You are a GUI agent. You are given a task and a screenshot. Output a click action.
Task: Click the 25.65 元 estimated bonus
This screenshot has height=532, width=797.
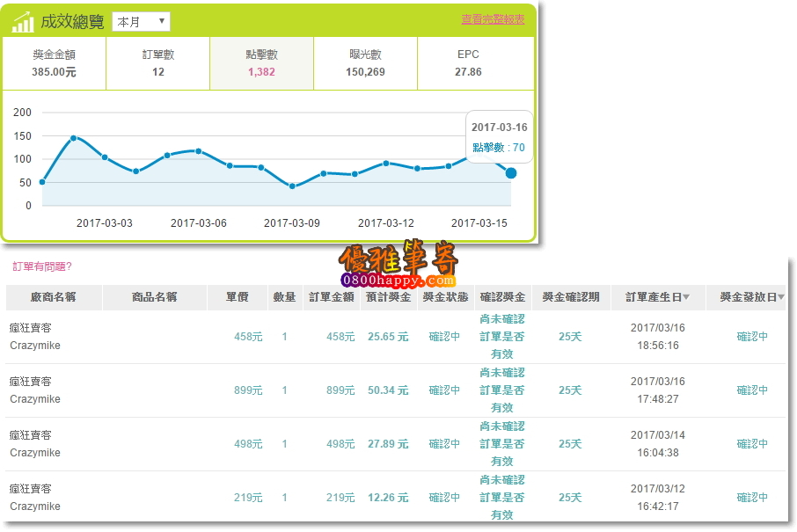388,337
